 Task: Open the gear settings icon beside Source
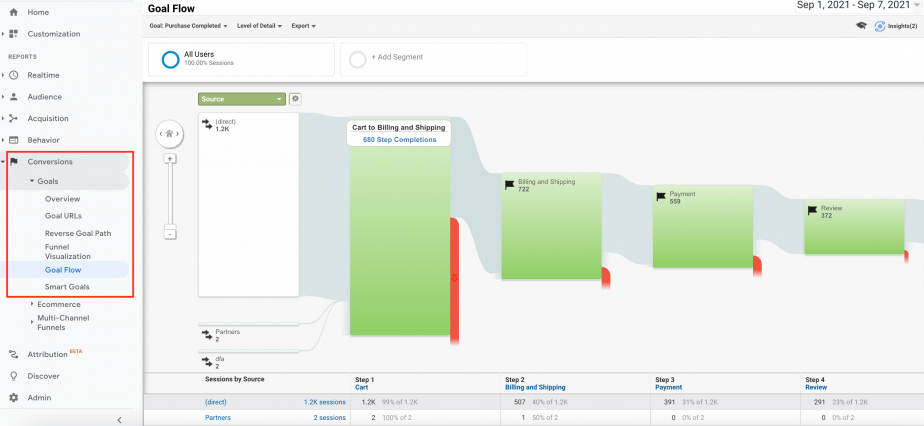(x=295, y=99)
